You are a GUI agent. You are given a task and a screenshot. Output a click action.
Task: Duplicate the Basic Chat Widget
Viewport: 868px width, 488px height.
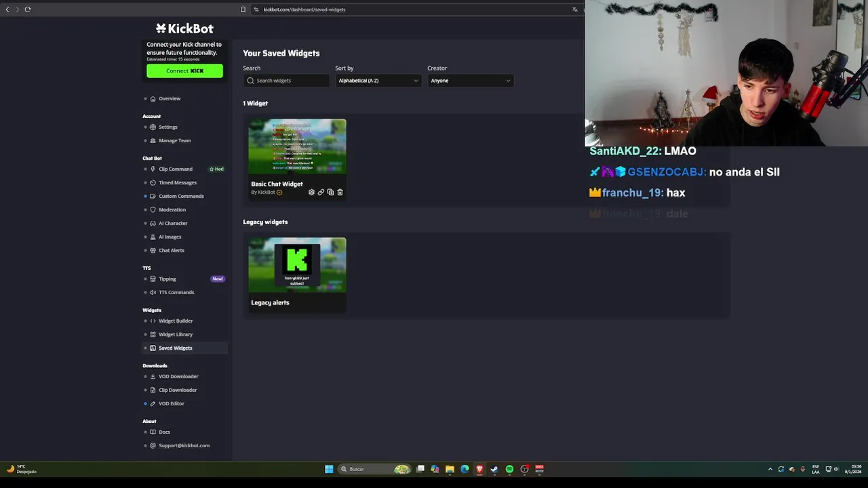coord(330,192)
